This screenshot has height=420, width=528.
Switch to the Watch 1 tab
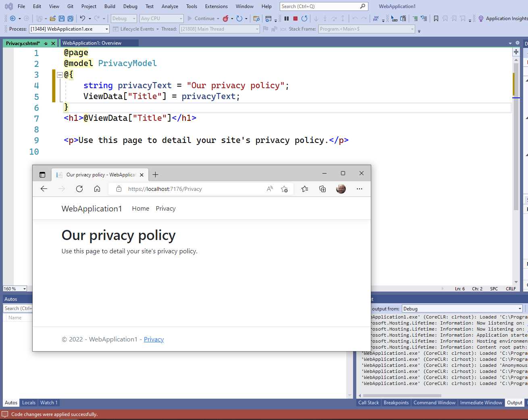tap(49, 403)
